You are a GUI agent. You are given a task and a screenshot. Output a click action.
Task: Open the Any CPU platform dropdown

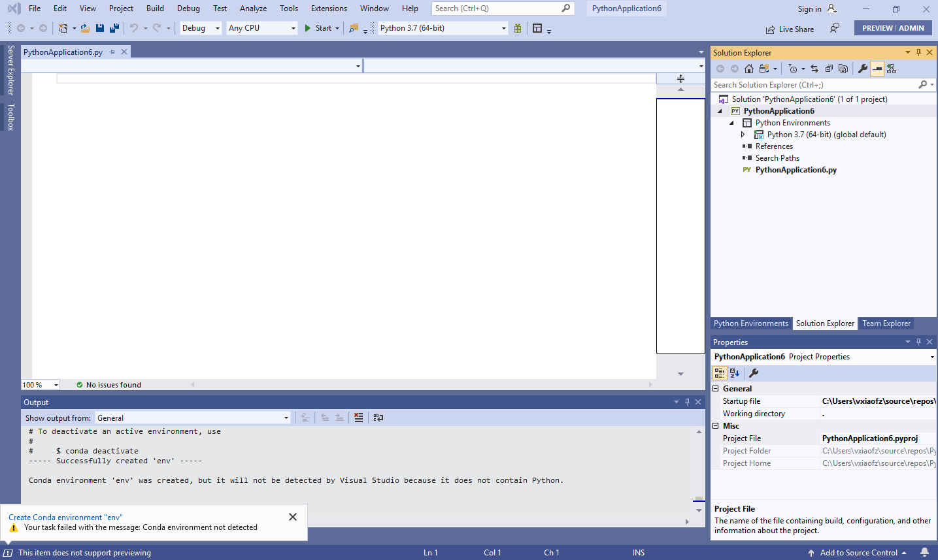tap(292, 28)
